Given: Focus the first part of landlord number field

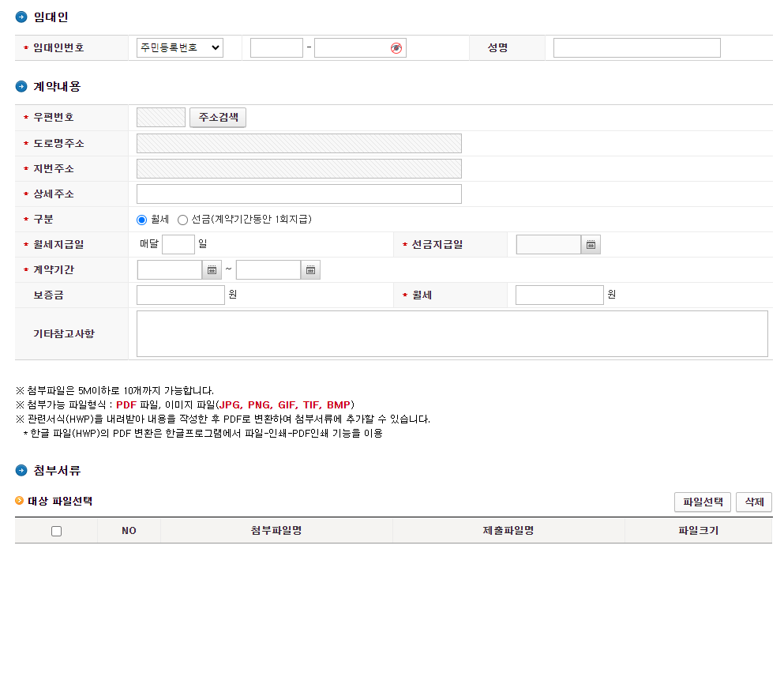Looking at the screenshot, I should [x=276, y=48].
